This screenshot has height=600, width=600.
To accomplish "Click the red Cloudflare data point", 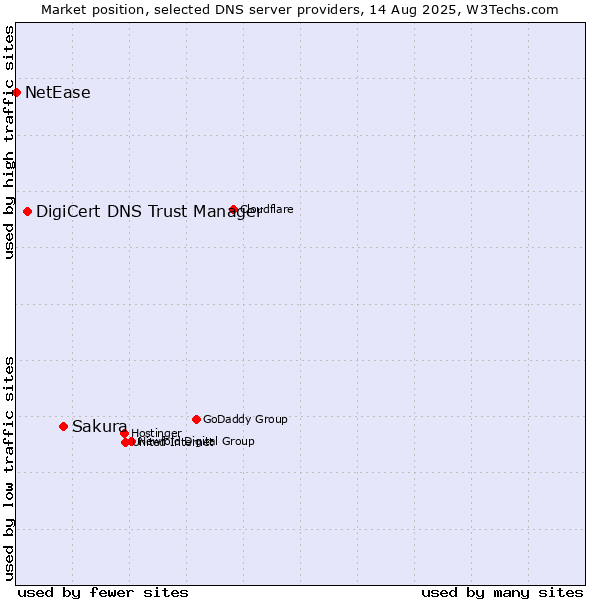I will pos(233,210).
